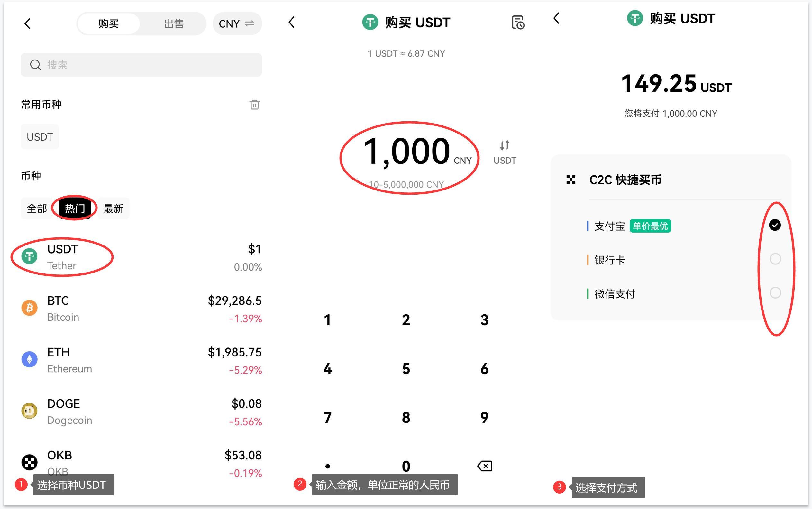812x509 pixels.
Task: Tap keypad digit 1
Action: point(327,320)
